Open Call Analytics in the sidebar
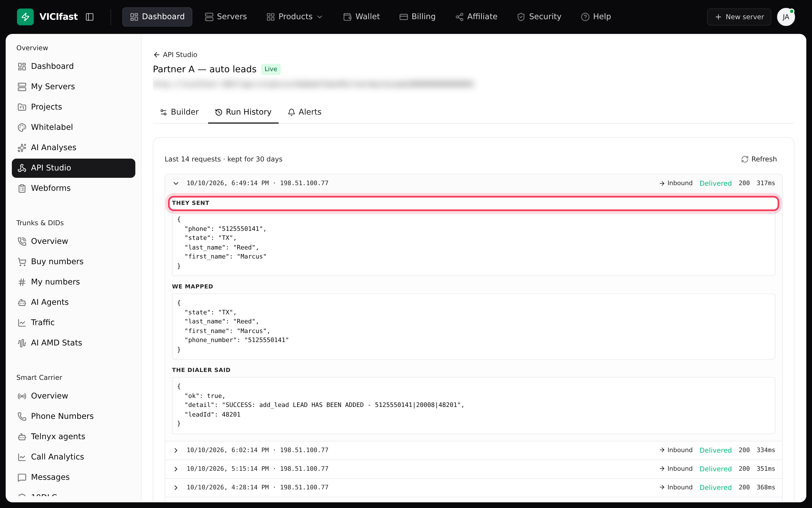 (74, 457)
